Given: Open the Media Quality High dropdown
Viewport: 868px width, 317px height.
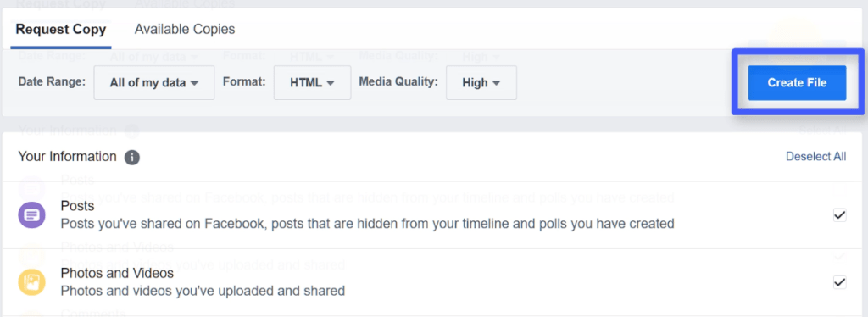Looking at the screenshot, I should (x=481, y=82).
